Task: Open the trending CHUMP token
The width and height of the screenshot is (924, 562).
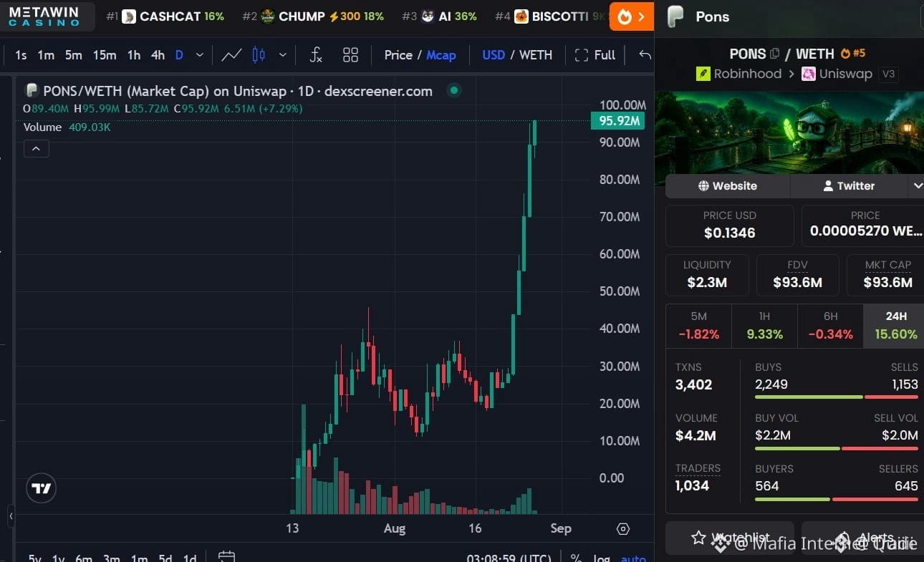Action: click(x=313, y=16)
